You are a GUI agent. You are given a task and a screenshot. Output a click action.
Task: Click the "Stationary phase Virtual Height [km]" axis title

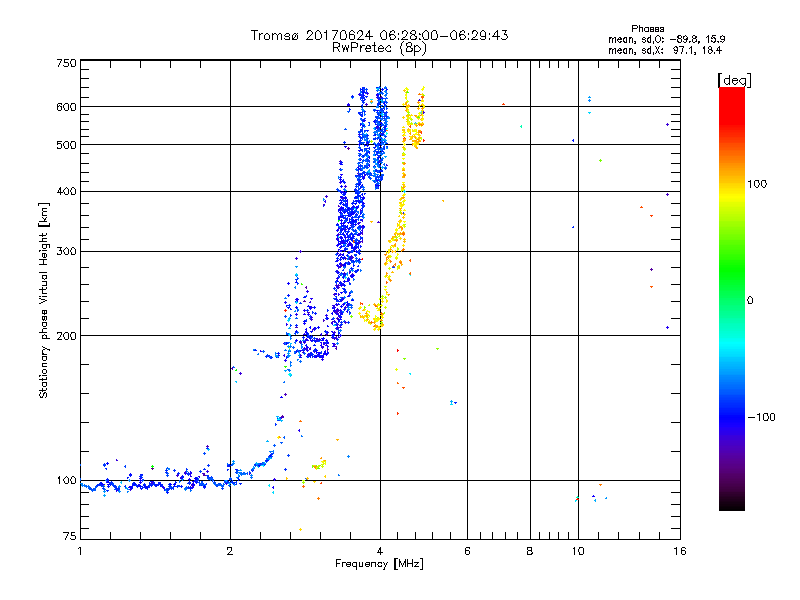pos(44,300)
